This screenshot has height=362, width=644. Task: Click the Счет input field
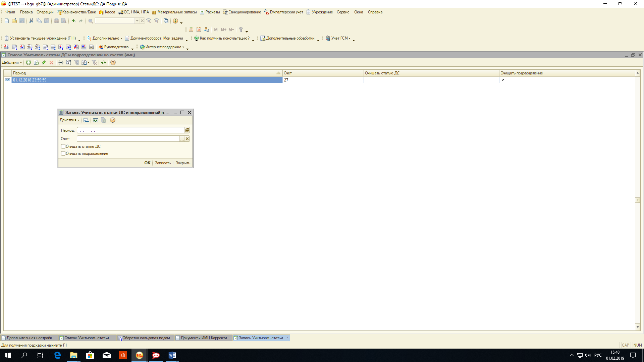pyautogui.click(x=128, y=139)
